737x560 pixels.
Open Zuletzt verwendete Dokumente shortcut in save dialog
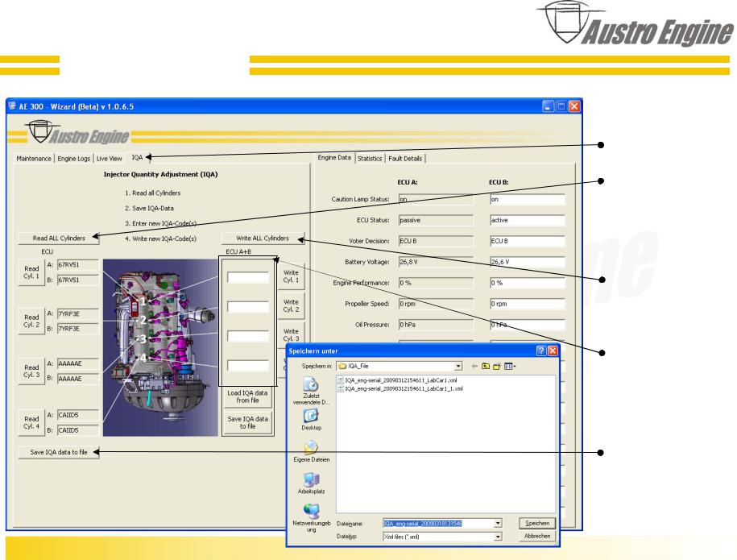pos(311,391)
